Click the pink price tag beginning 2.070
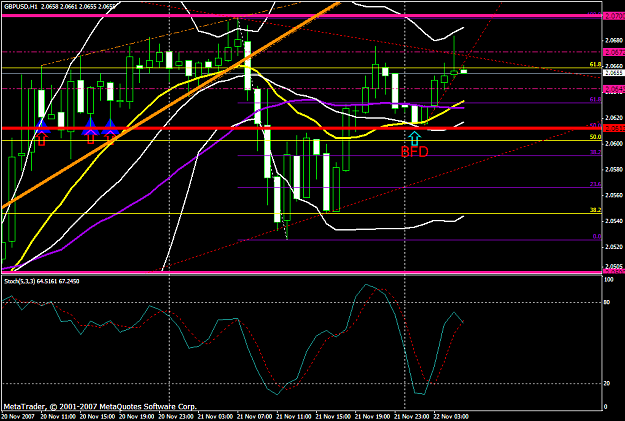 point(614,16)
